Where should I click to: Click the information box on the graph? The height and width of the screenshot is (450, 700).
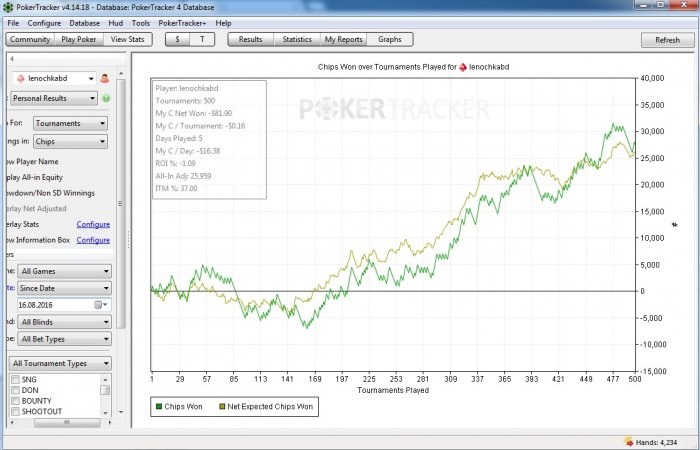click(209, 139)
